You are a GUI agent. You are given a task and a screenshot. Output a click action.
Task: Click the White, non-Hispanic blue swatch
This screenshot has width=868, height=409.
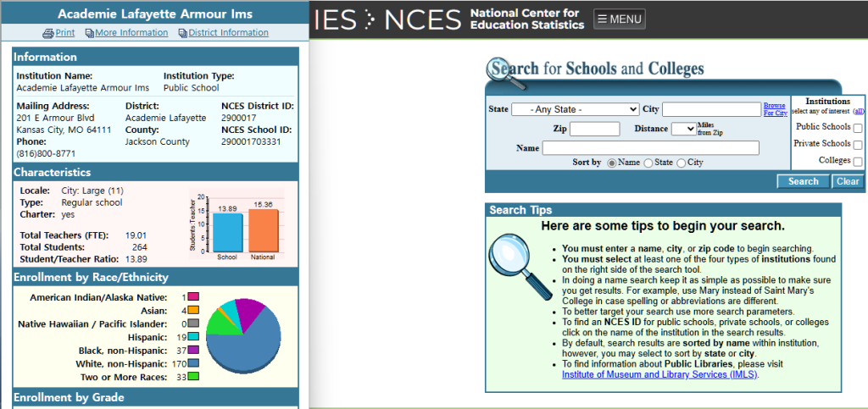tap(193, 363)
